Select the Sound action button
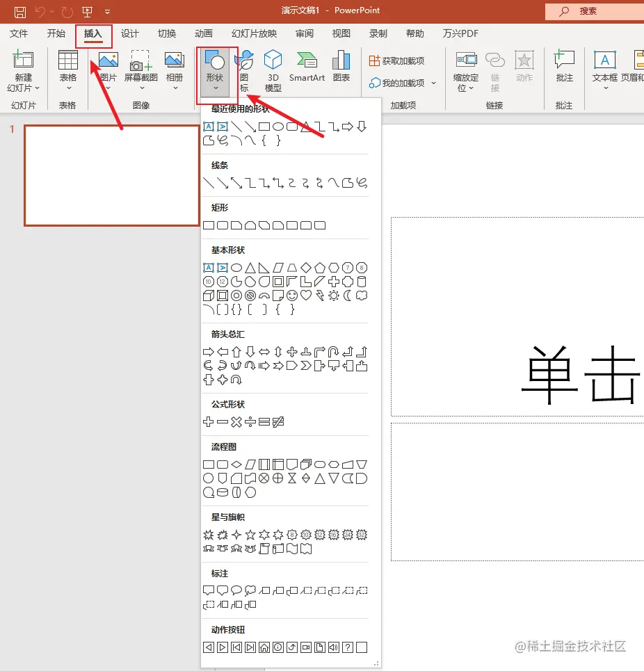Screen dimensions: 644x671 pos(334,647)
